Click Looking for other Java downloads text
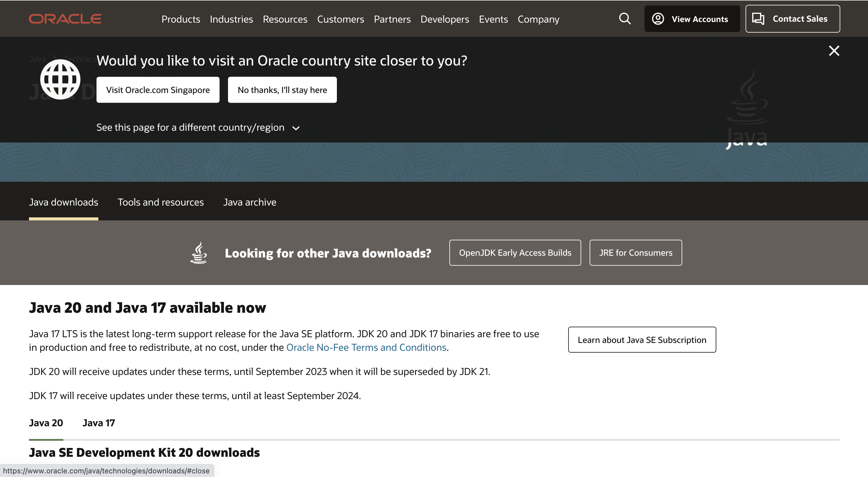Screen dimensions: 868x477 click(328, 253)
